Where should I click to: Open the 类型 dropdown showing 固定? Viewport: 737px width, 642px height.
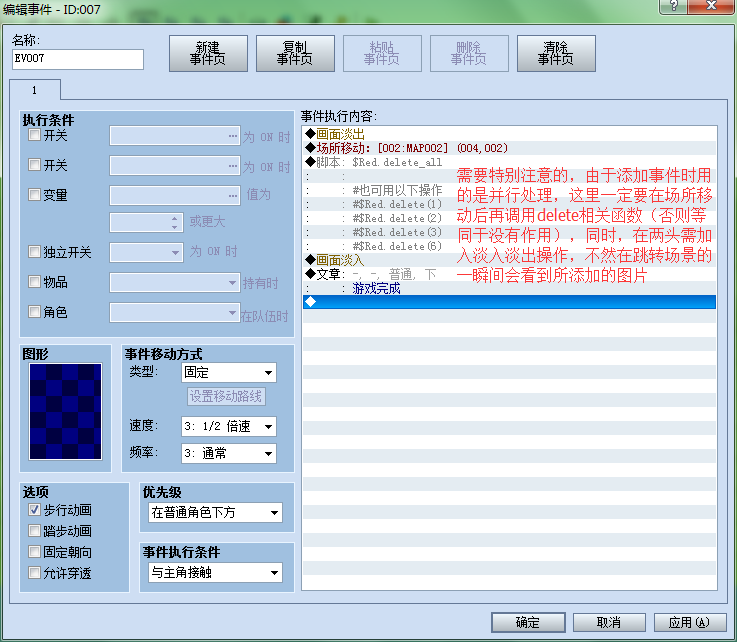[x=229, y=373]
